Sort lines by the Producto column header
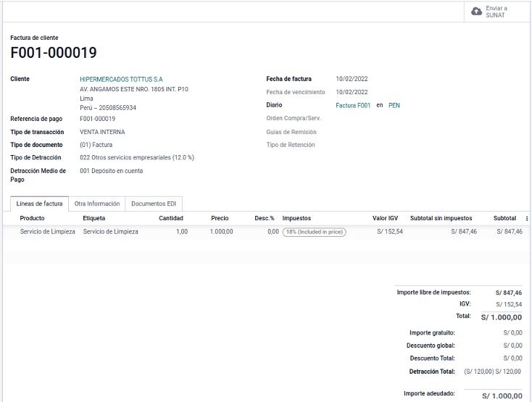Image resolution: width=532 pixels, height=402 pixels. click(x=33, y=218)
